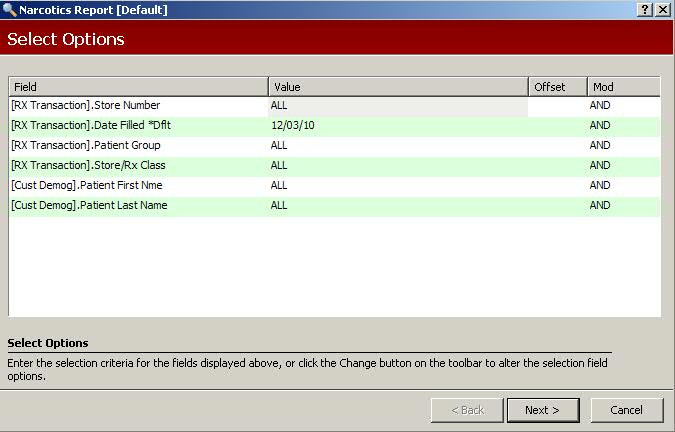Close the Narcotics Report window
This screenshot has height=432, width=675.
tap(663, 10)
